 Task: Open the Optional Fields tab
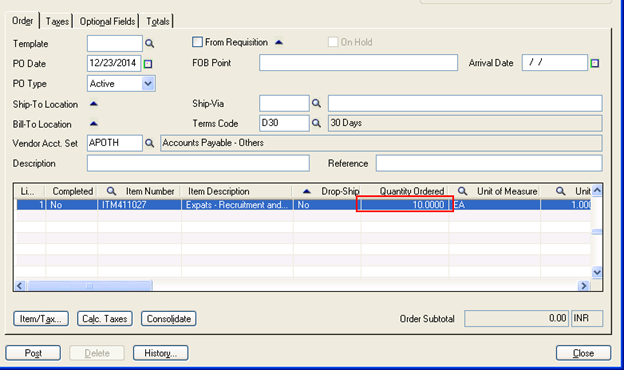click(107, 21)
